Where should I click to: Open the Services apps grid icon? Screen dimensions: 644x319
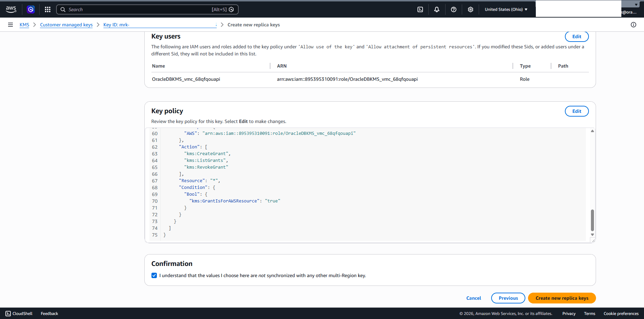point(48,9)
